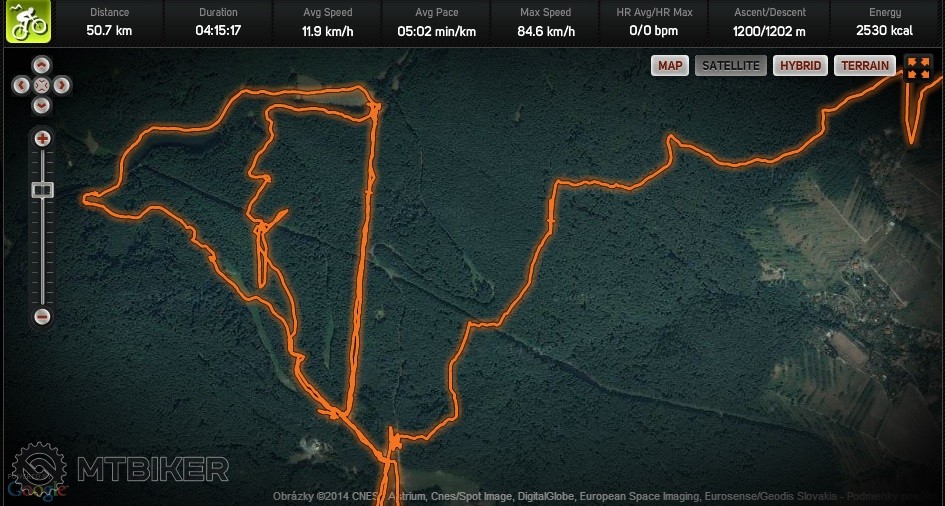The image size is (945, 506).
Task: Pan the map up with the arrow
Action: [41, 65]
